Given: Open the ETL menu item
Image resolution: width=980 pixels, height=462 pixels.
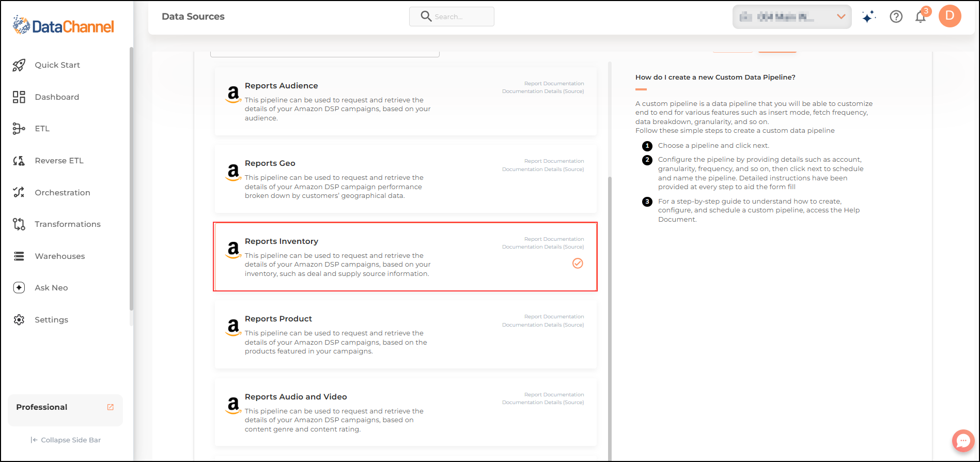Looking at the screenshot, I should click(x=42, y=129).
